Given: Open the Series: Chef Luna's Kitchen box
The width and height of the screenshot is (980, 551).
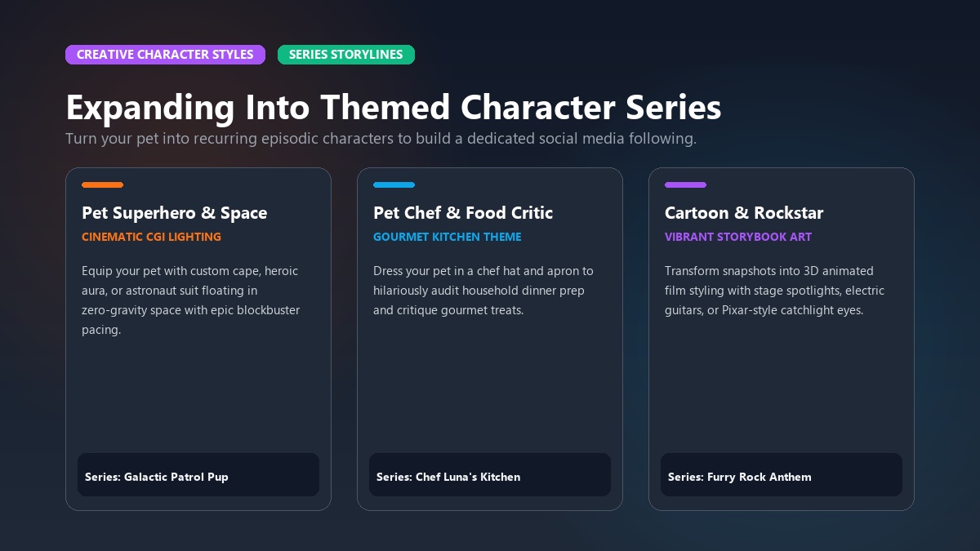Looking at the screenshot, I should coord(490,475).
